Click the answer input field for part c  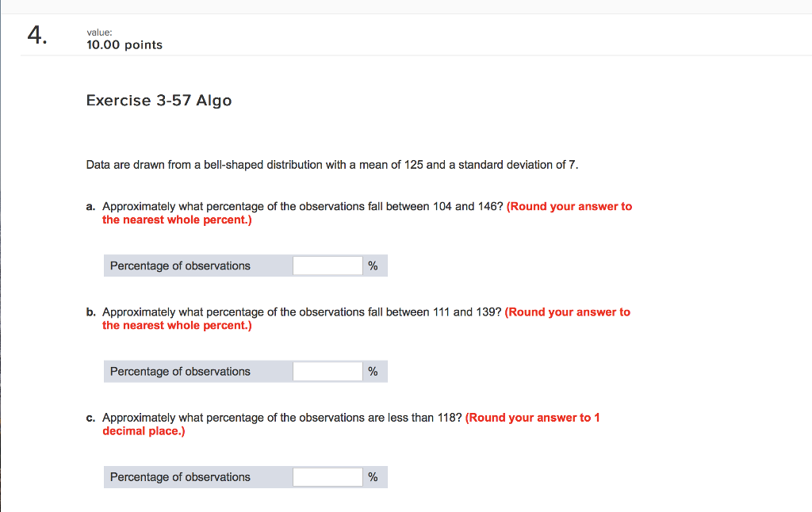(x=327, y=476)
